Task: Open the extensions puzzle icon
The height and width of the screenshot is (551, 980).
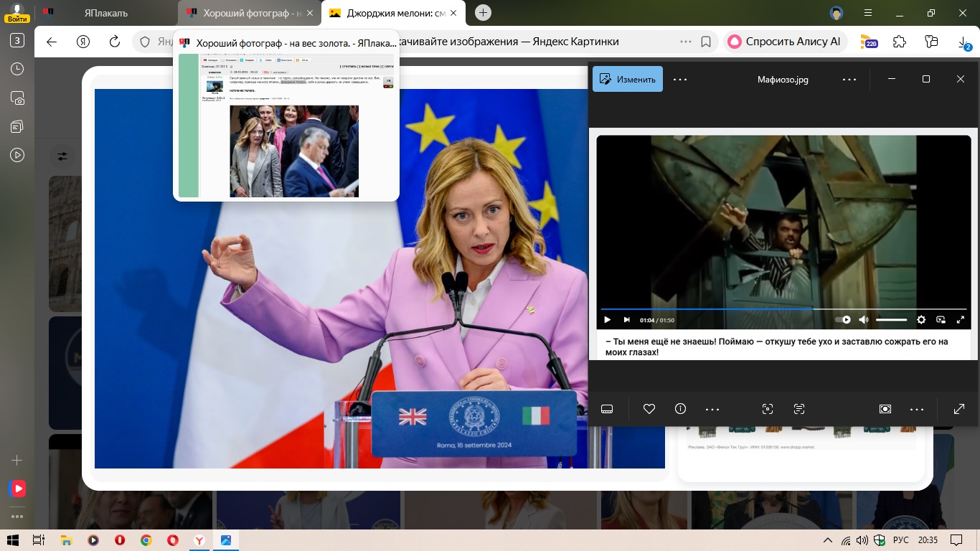Action: point(900,42)
